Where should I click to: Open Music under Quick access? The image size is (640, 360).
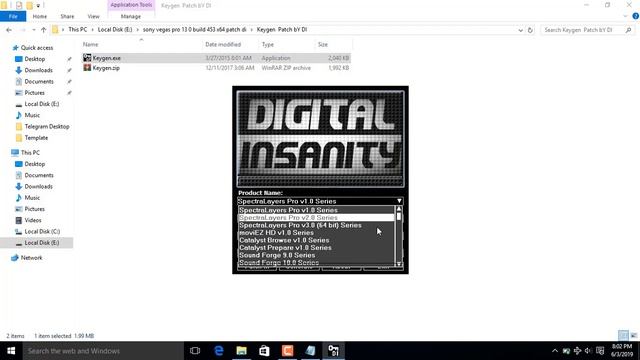(32, 115)
